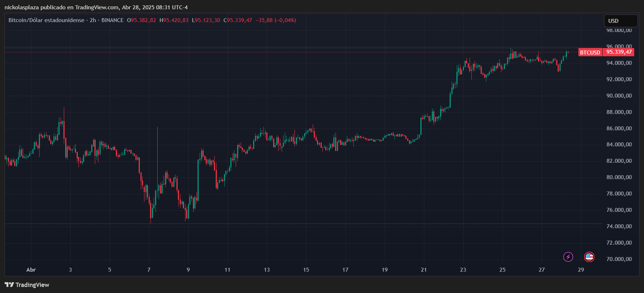
Task: Click the 70.000,00 price axis level
Action: (x=619, y=259)
